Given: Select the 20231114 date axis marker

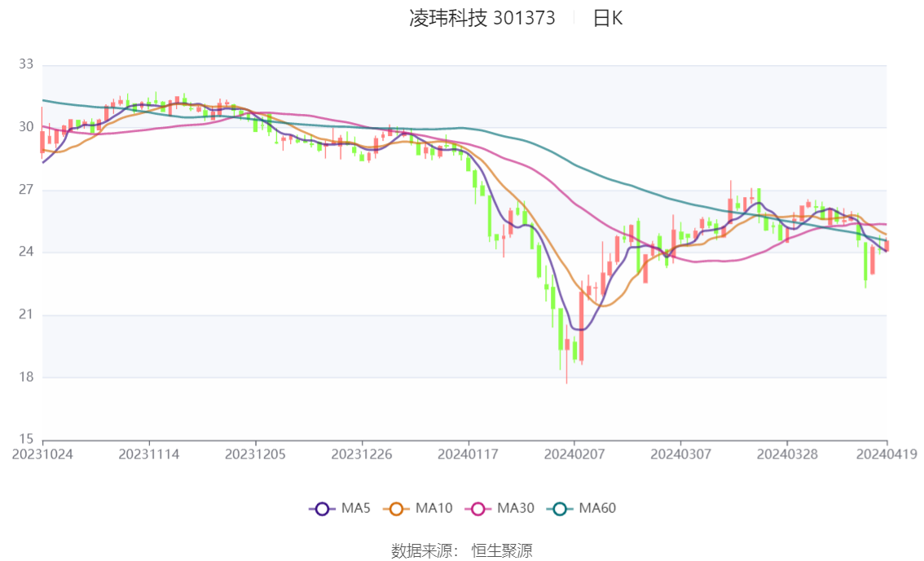Looking at the screenshot, I should pos(149,454).
